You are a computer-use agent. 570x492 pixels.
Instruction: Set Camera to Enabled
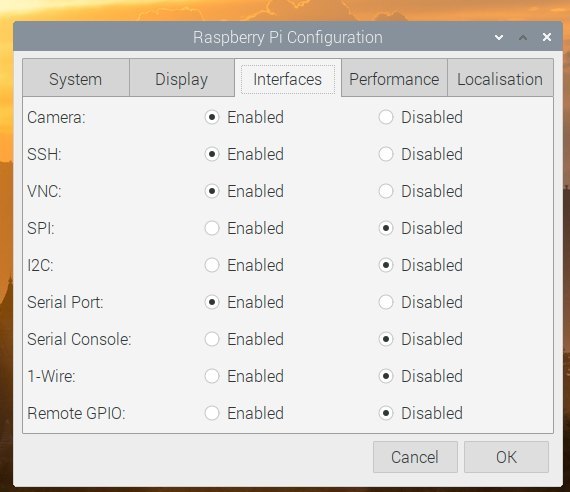(x=244, y=117)
